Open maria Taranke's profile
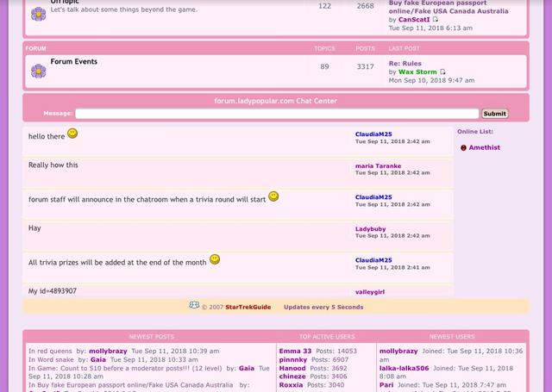552x392 pixels. 378,165
